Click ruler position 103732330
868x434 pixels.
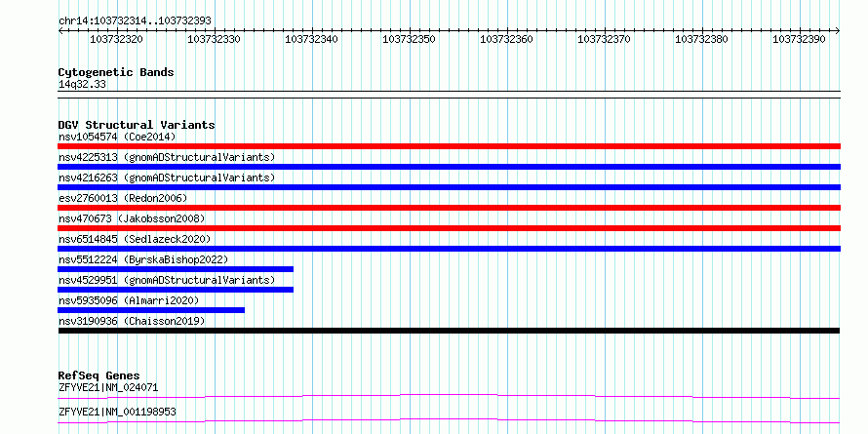[x=215, y=39]
